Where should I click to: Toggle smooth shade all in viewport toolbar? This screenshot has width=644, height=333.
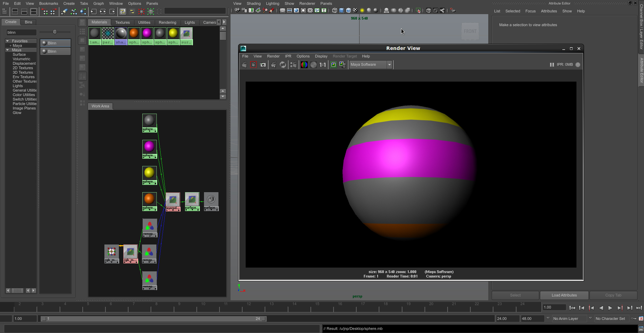pos(341,10)
